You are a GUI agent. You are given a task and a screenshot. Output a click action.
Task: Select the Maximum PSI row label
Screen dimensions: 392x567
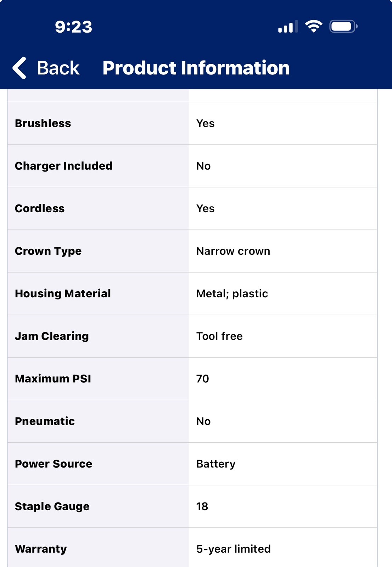(x=53, y=379)
